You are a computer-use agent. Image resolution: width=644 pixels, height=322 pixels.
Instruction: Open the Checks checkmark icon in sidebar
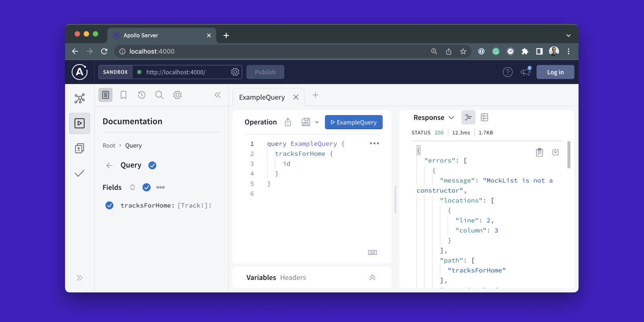80,173
